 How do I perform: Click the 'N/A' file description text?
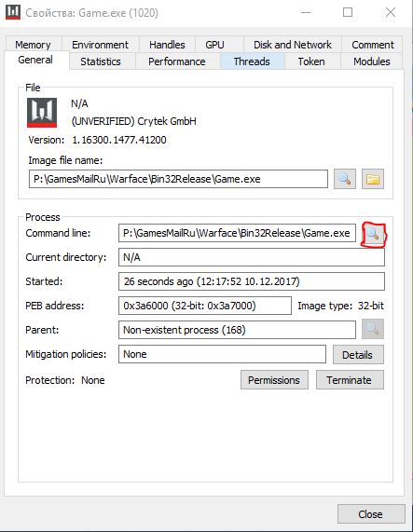[79, 103]
